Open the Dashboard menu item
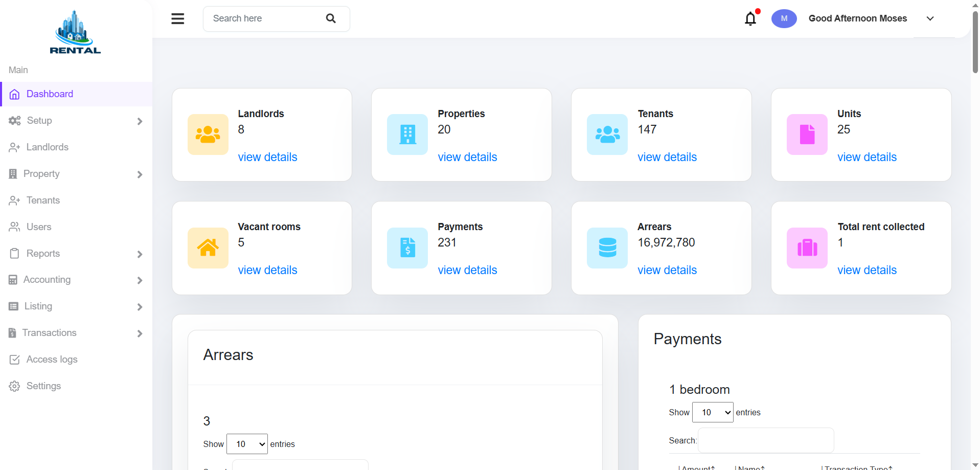Image resolution: width=980 pixels, height=470 pixels. [76, 94]
